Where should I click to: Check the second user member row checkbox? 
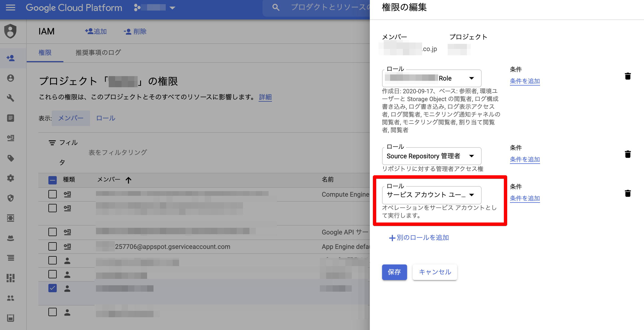coord(53,274)
